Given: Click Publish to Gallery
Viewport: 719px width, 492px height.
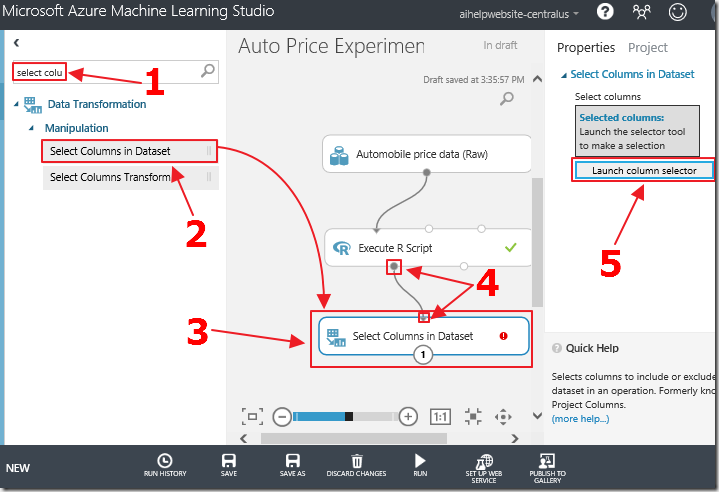Looking at the screenshot, I should click(548, 468).
